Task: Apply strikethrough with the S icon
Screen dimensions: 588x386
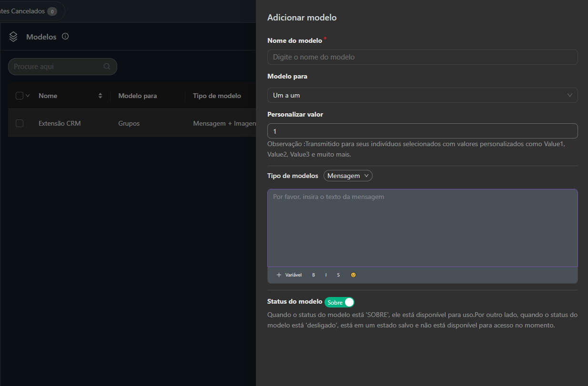Action: click(x=338, y=275)
